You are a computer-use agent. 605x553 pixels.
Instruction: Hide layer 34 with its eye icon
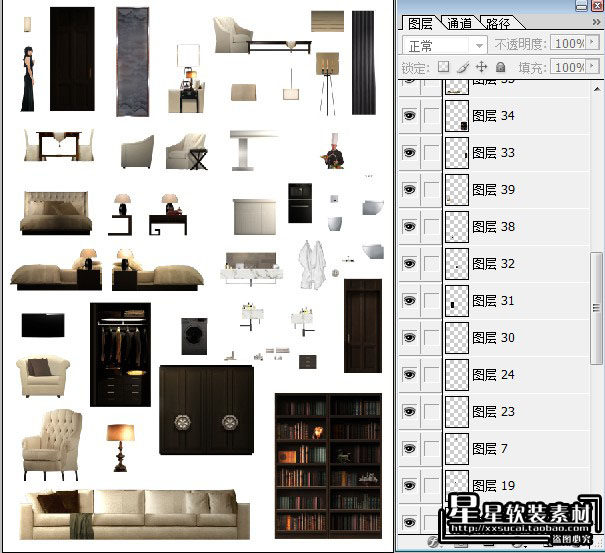[409, 115]
